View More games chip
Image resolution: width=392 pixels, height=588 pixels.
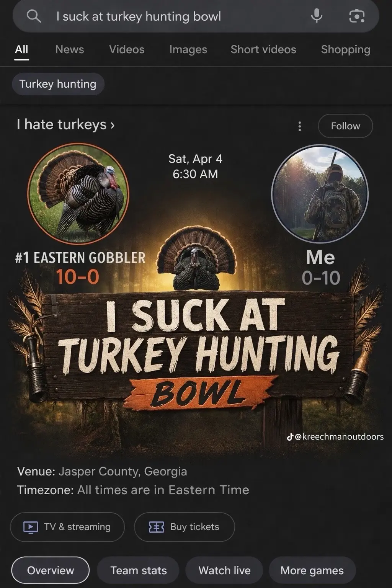pyautogui.click(x=312, y=570)
